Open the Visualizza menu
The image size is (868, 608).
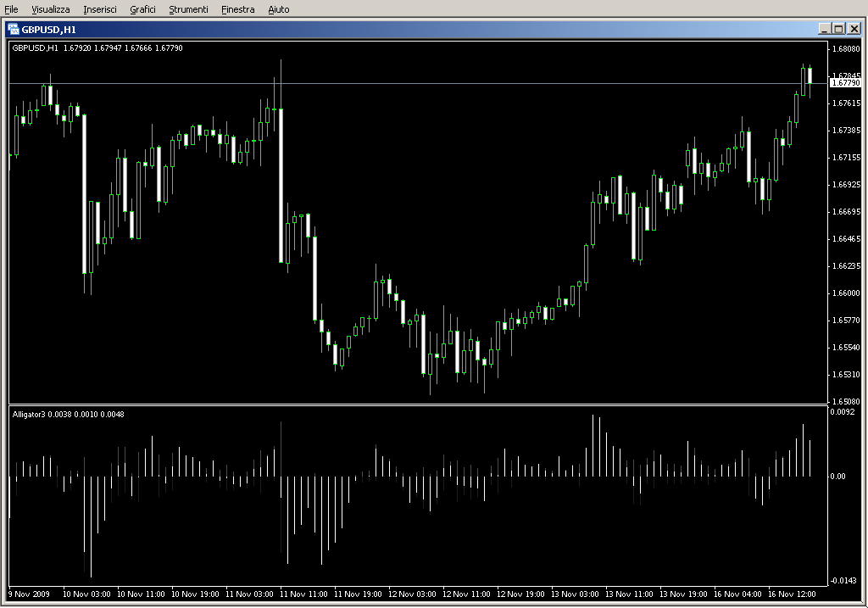(x=50, y=9)
